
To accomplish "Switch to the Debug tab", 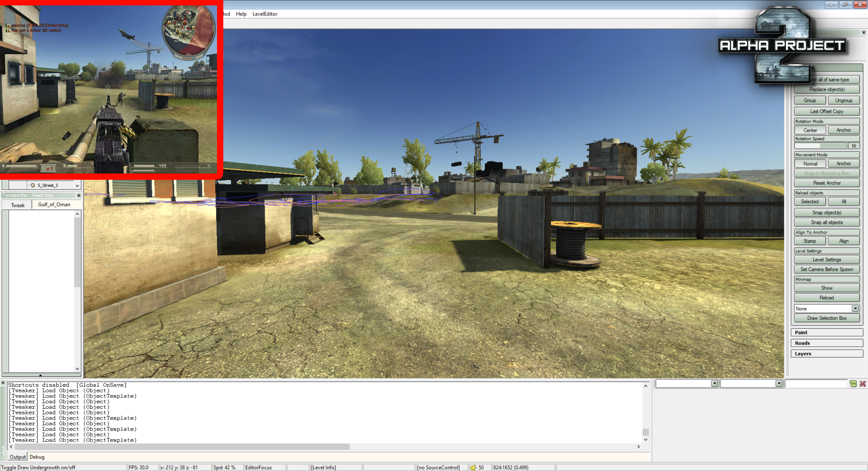I will pos(37,457).
